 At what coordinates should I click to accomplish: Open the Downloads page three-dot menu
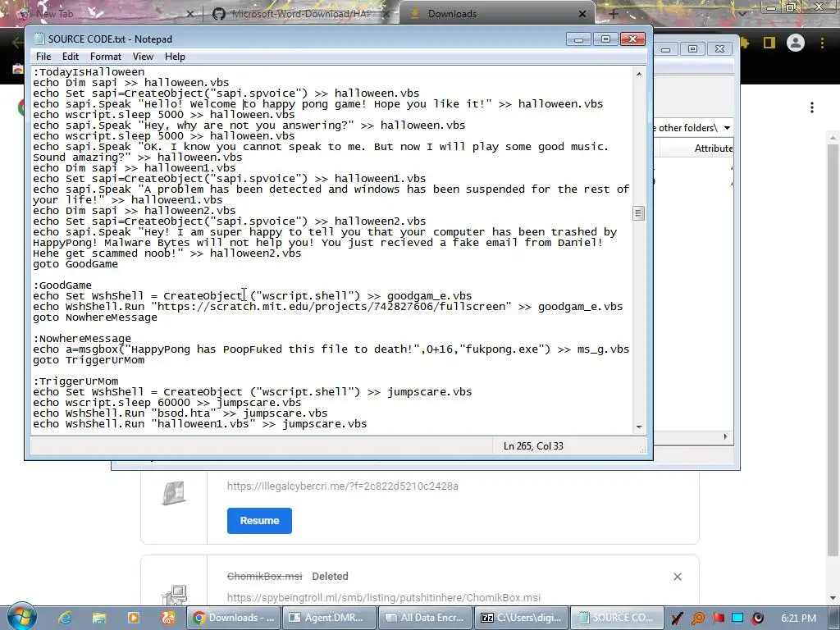(812, 107)
